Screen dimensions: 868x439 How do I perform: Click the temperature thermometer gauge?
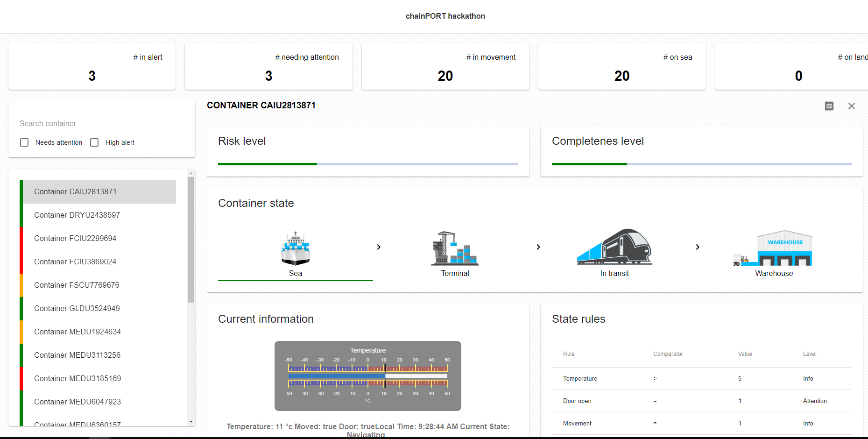click(x=367, y=375)
